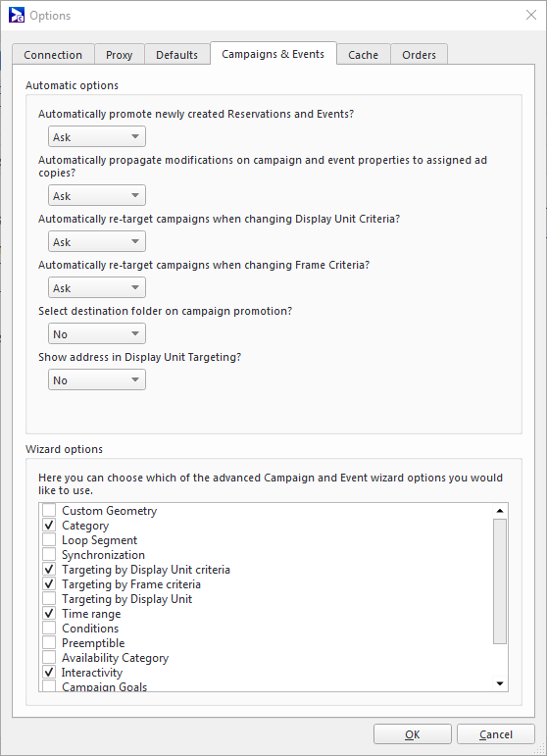Click the Options window app icon

coord(17,15)
